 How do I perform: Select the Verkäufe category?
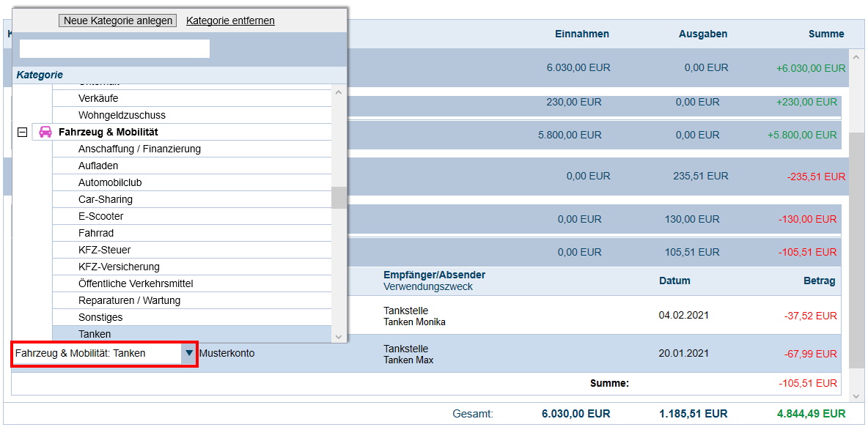pyautogui.click(x=192, y=98)
